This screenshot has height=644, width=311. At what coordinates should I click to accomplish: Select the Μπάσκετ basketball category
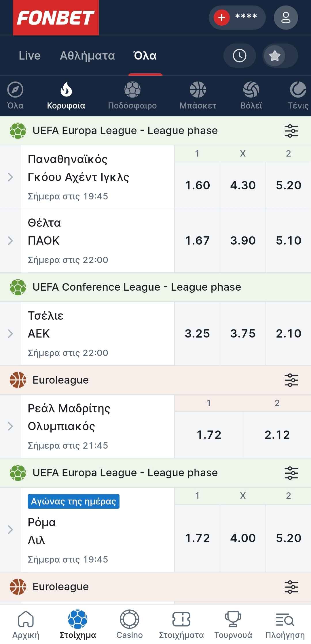click(x=198, y=96)
